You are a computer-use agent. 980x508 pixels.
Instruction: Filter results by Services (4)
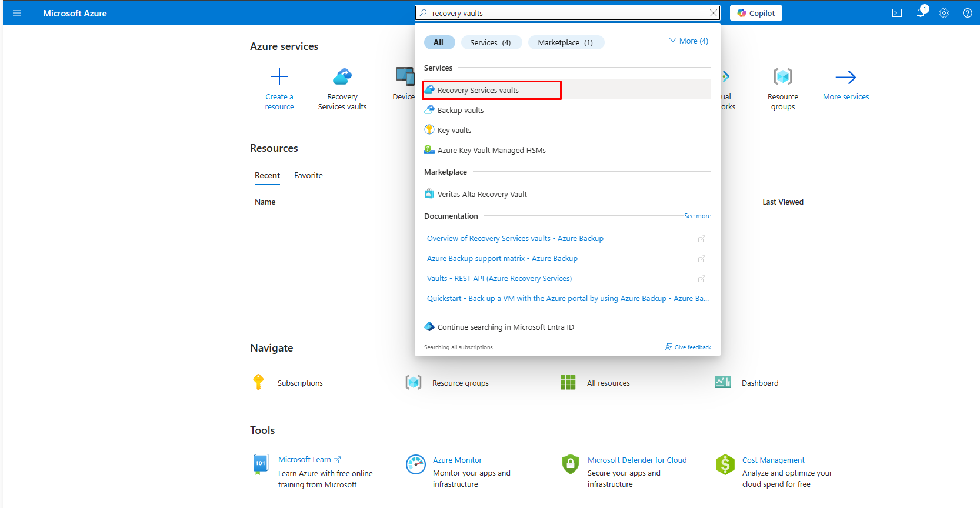click(x=491, y=42)
